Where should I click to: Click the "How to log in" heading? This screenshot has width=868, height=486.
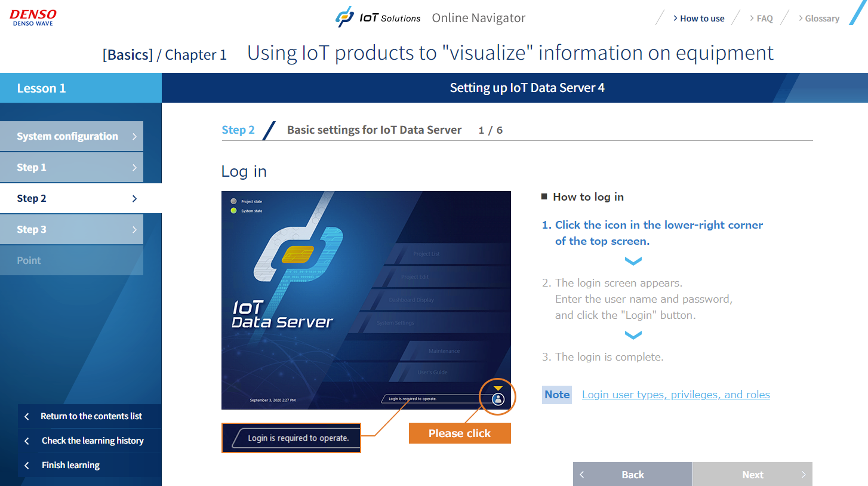point(588,197)
